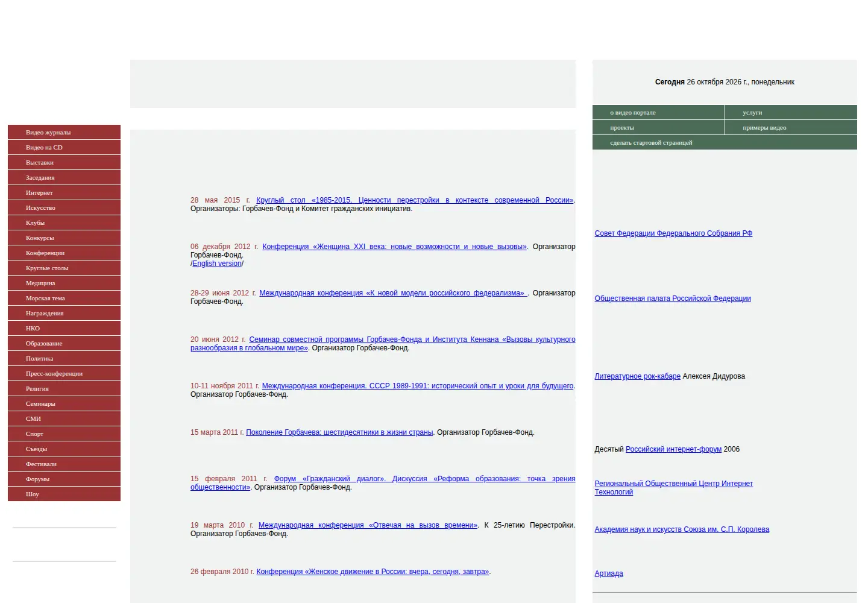Image resolution: width=868 pixels, height=603 pixels.
Task: Go to the Выставки section
Action: pyautogui.click(x=64, y=162)
